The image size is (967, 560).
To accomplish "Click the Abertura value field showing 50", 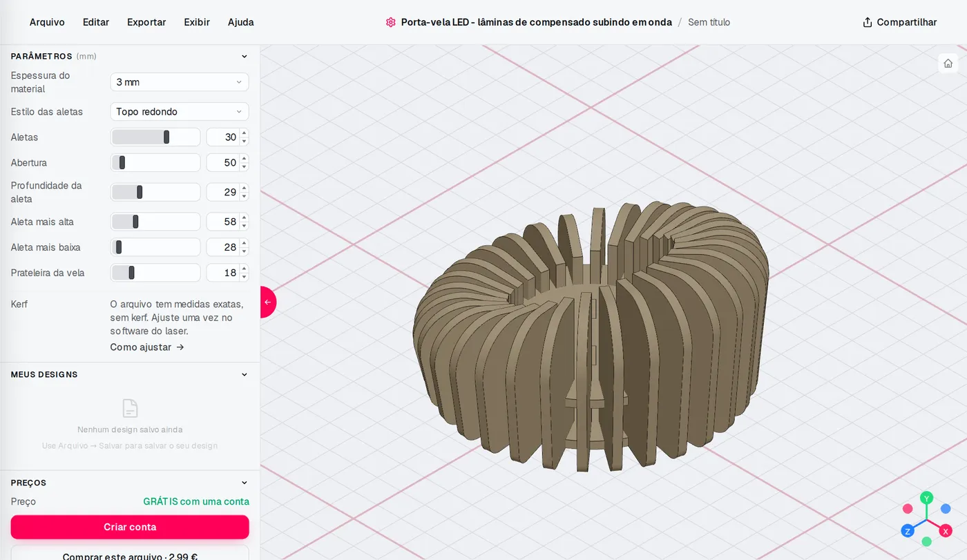I will pyautogui.click(x=223, y=163).
